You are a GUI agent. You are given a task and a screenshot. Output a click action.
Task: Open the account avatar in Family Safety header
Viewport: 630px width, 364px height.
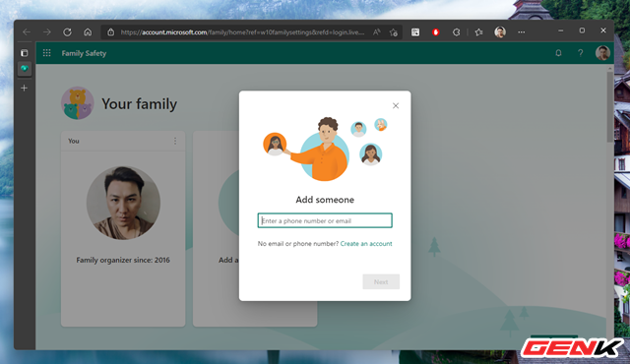point(602,53)
